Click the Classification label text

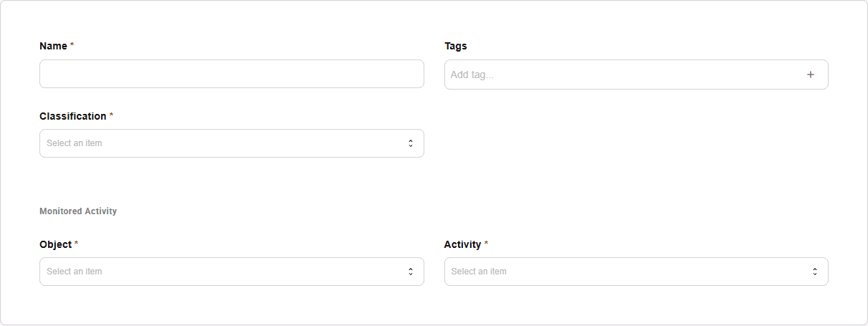(x=73, y=116)
